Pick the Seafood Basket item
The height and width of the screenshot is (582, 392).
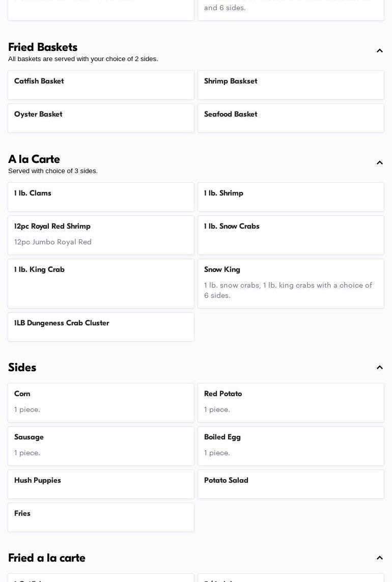click(x=291, y=118)
